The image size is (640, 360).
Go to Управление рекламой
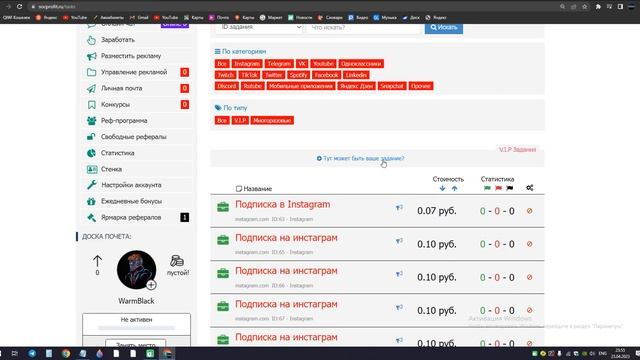pyautogui.click(x=134, y=72)
